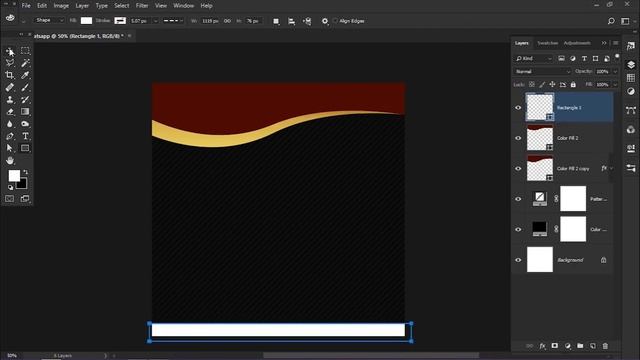640x360 pixels.
Task: Delete the selected layer
Action: [605, 346]
